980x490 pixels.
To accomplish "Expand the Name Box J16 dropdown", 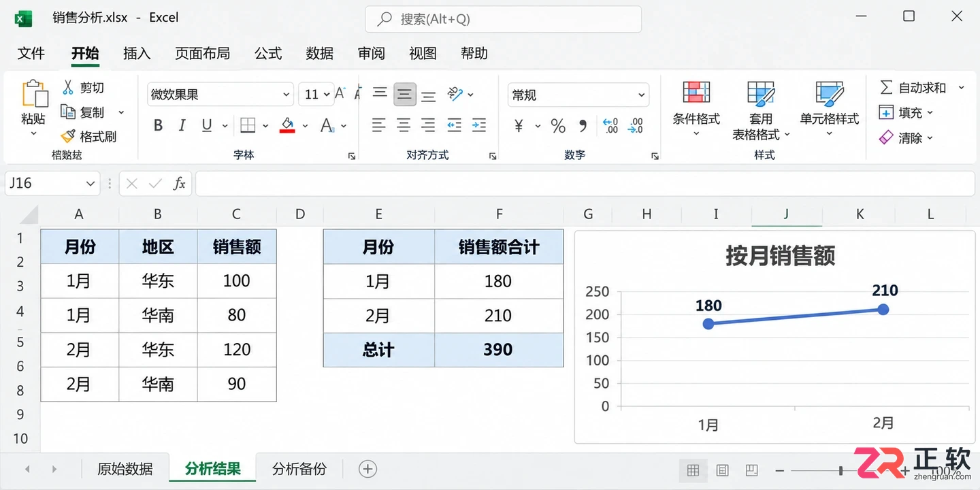I will [x=91, y=183].
